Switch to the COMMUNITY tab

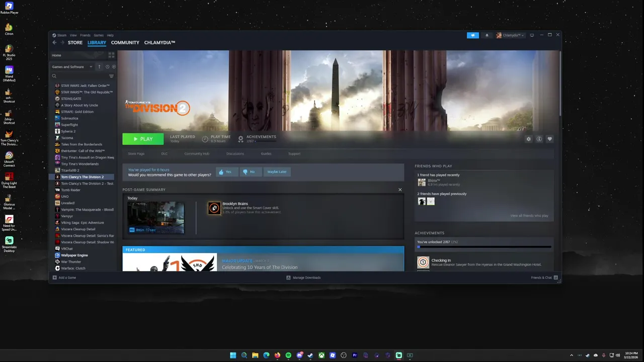point(125,43)
